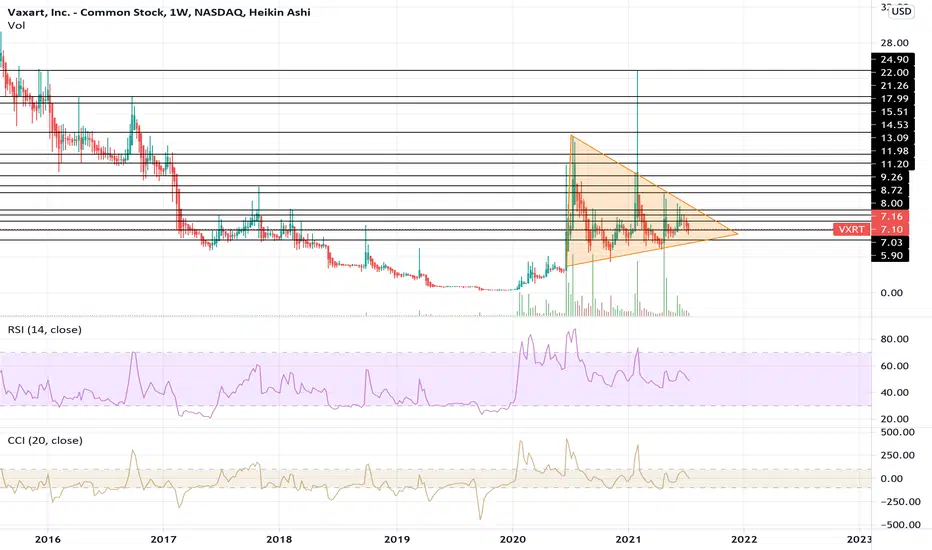Click the 250.00 value on CCI axis

[897, 455]
